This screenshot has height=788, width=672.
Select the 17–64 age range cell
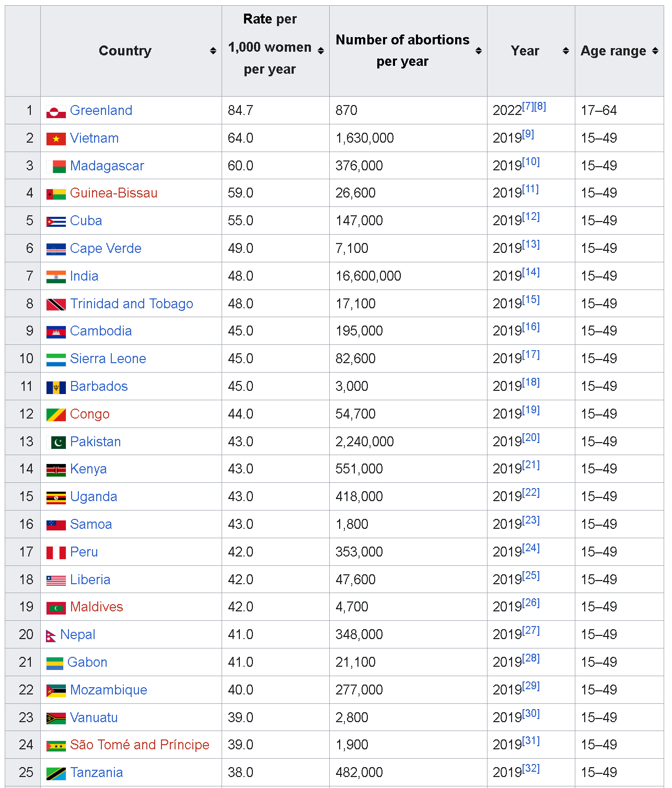[619, 110]
